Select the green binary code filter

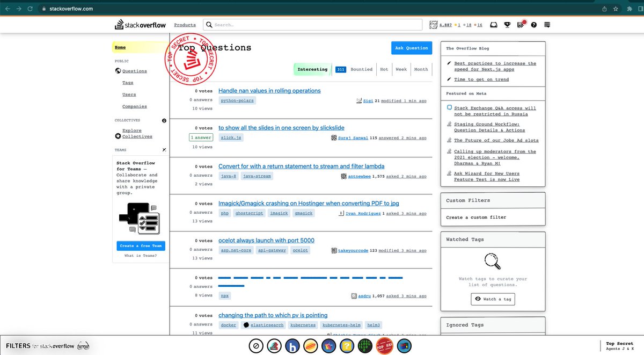coord(365,346)
